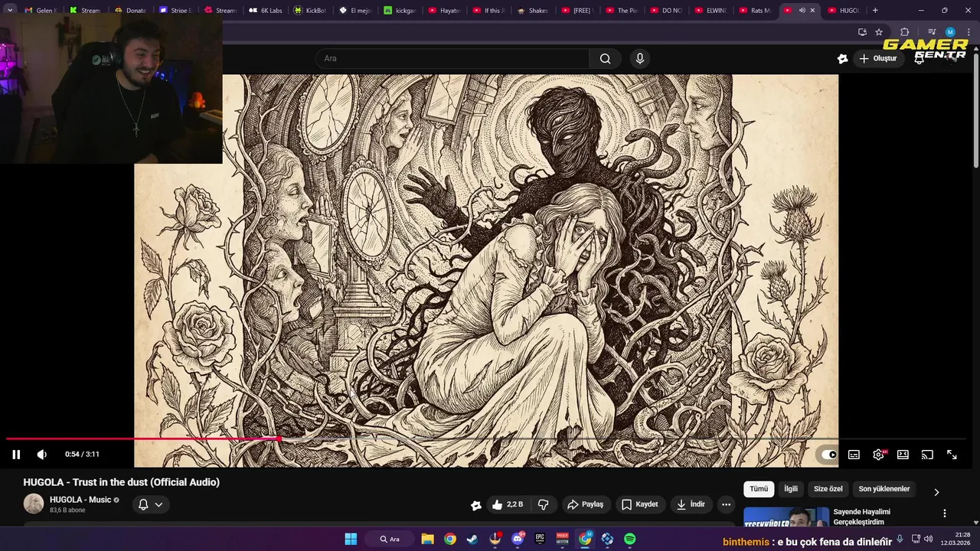Select the Size özel filter chip

(828, 489)
